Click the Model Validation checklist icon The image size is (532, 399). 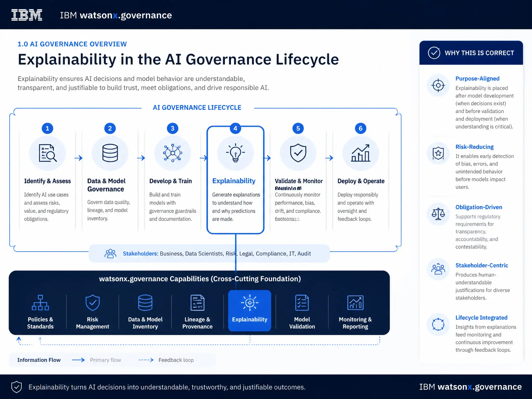[x=302, y=303]
